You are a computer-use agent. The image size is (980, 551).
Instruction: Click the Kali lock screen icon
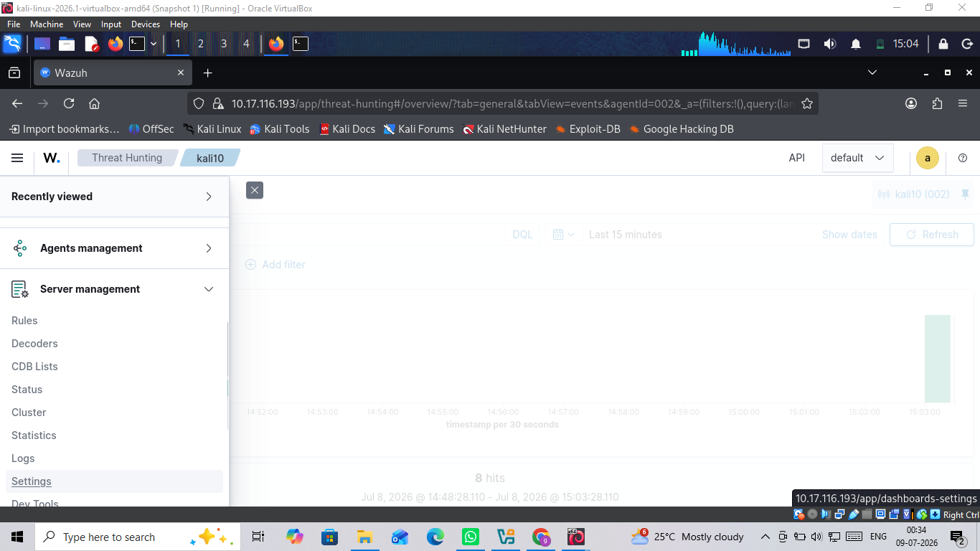(943, 44)
